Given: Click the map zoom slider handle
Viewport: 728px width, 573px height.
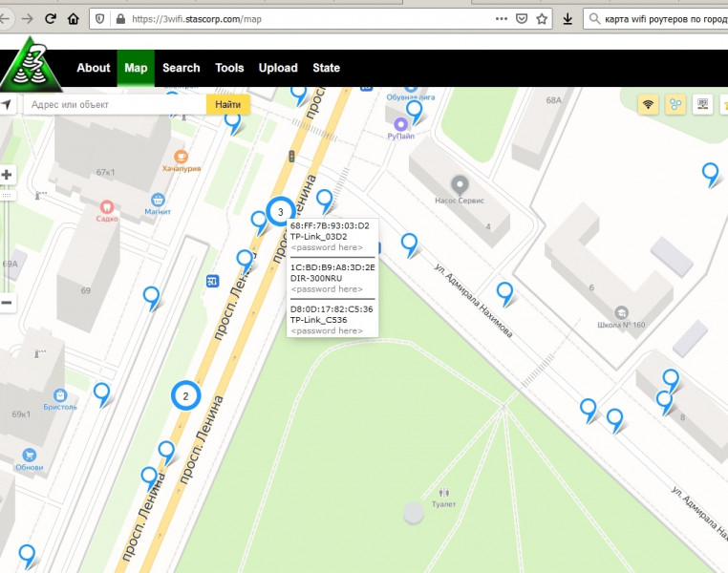Looking at the screenshot, I should (7, 195).
